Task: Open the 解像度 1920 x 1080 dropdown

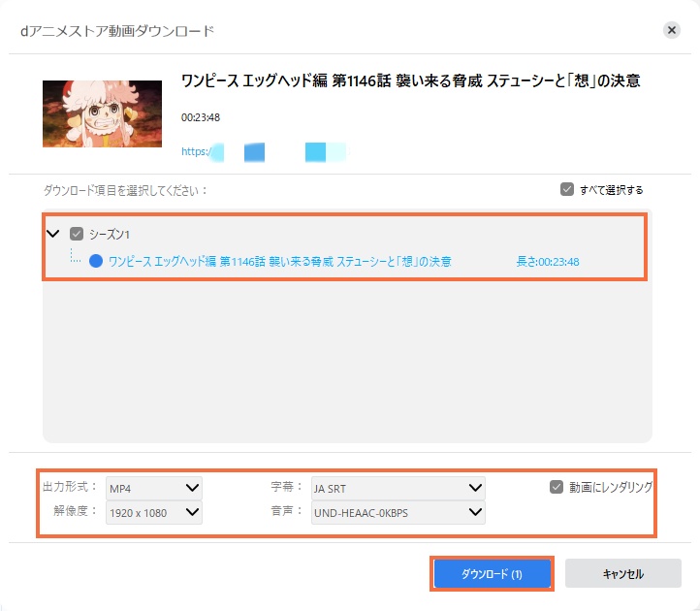Action: tap(154, 512)
